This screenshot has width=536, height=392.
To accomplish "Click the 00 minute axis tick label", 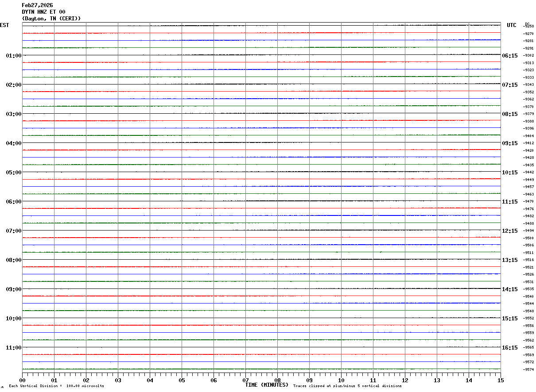I will [x=23, y=380].
